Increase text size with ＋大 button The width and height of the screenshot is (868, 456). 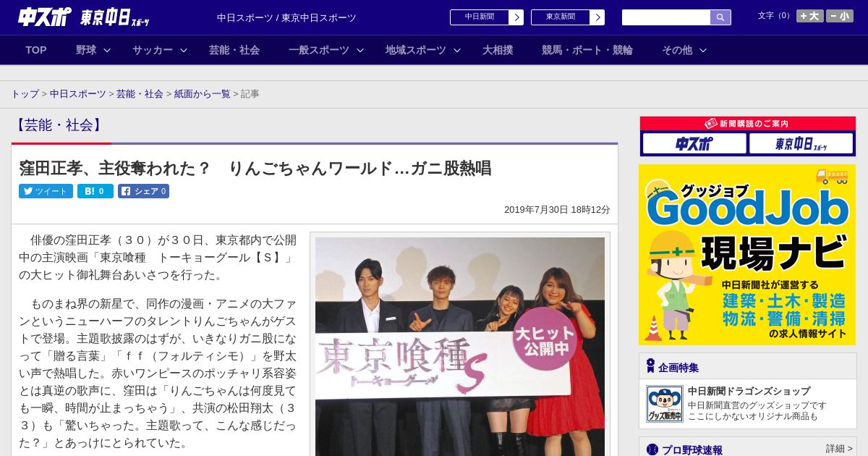[810, 16]
